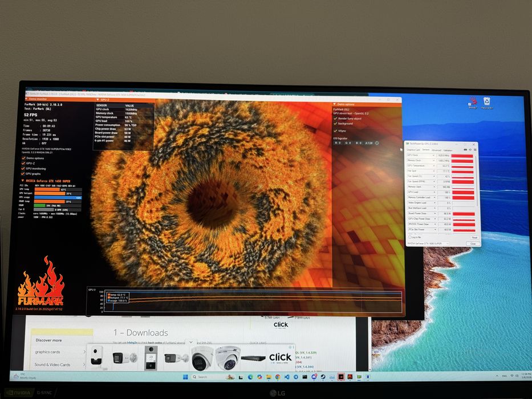The height and width of the screenshot is (399, 532).
Task: Open GPU Load sensor dropdown in GPU-Z
Action: (x=434, y=192)
